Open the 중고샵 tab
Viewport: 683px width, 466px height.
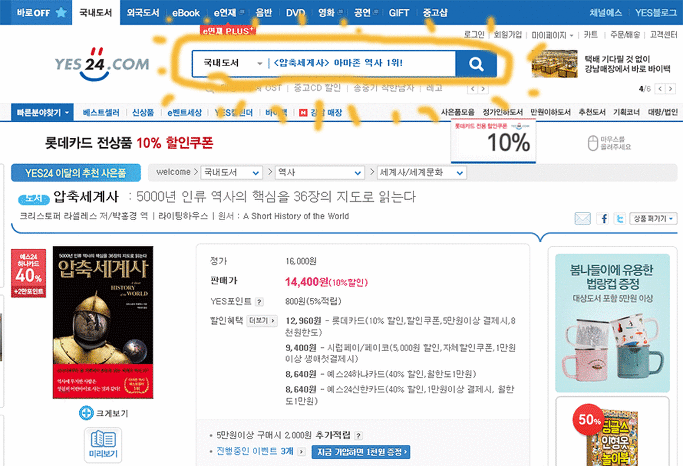(435, 13)
